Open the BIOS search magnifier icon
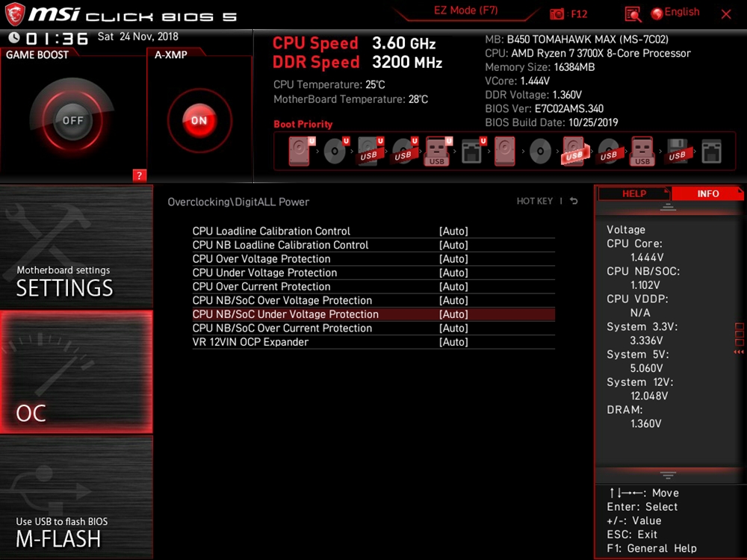Image resolution: width=747 pixels, height=560 pixels. point(633,14)
